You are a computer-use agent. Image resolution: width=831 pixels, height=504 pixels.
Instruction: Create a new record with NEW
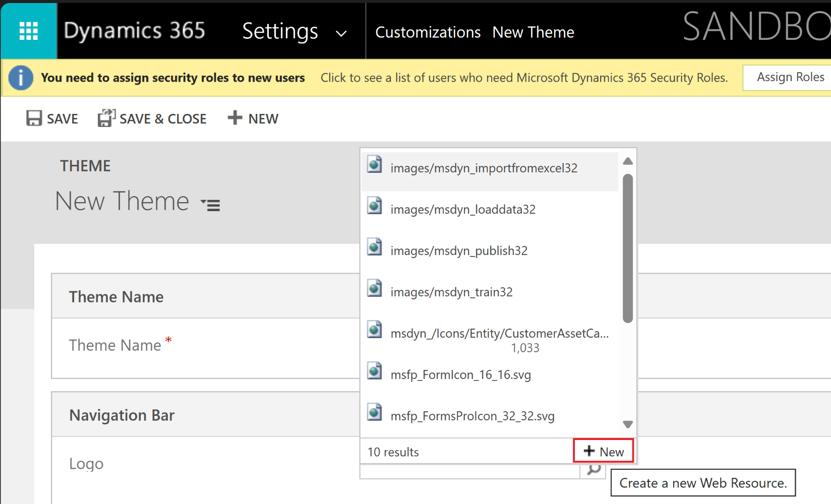click(x=253, y=118)
